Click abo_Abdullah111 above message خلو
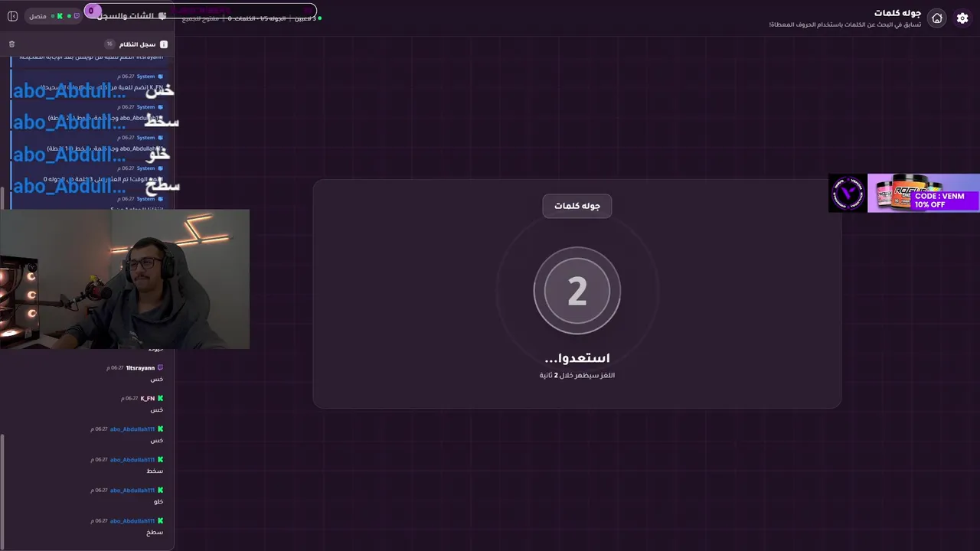Viewport: 980px width, 551px height. (x=132, y=491)
